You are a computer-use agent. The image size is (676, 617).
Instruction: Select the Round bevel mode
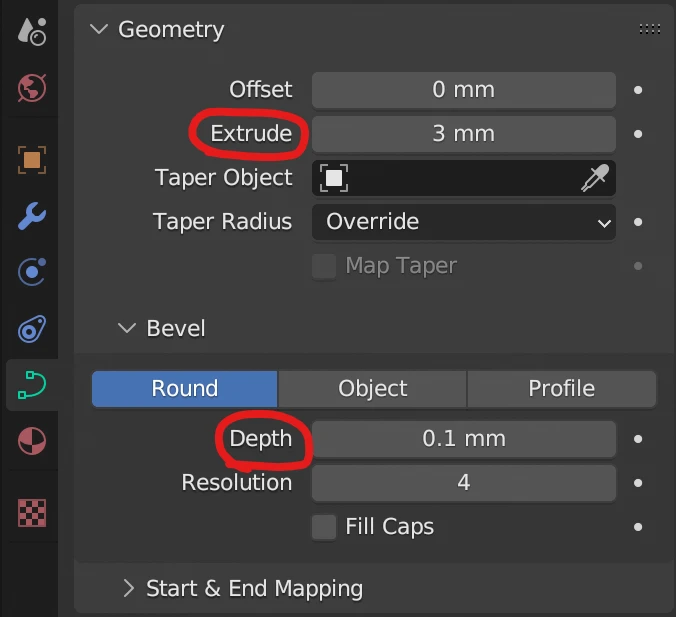click(184, 389)
